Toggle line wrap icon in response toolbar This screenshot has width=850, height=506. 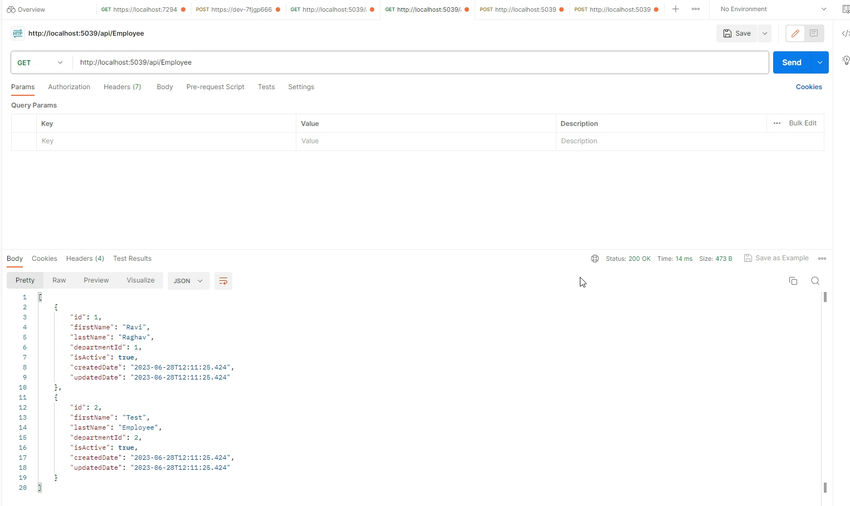point(223,281)
